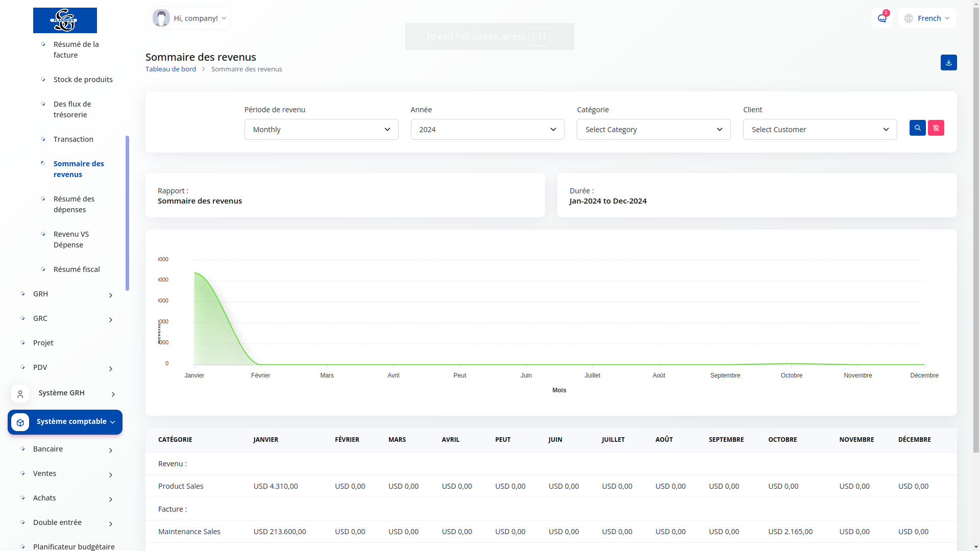Click the Système GRH person icon

pos(20,394)
